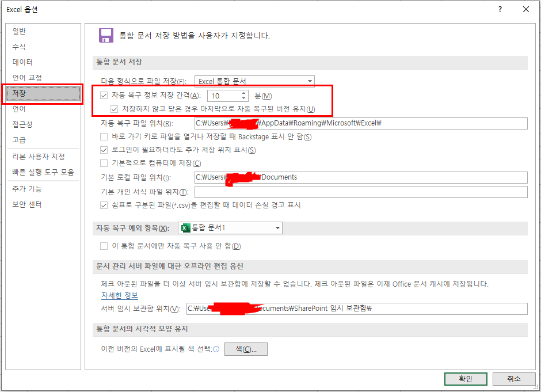Click the auto-recover minutes value field

[x=224, y=96]
